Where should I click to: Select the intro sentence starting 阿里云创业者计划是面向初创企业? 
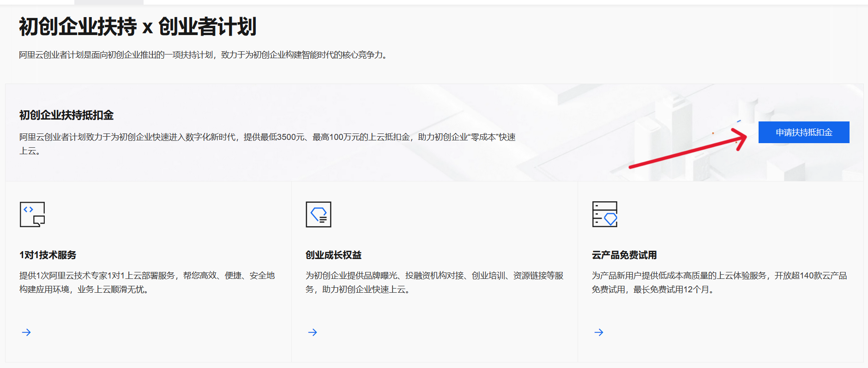click(x=204, y=55)
